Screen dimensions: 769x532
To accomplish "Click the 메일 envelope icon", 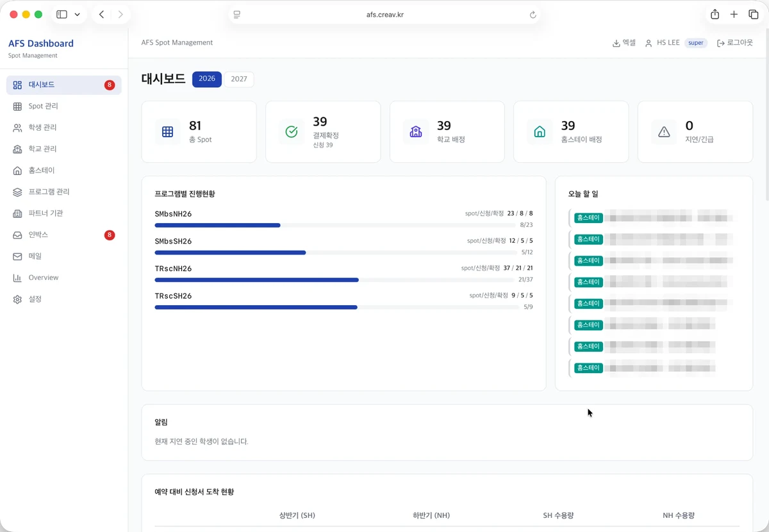I will coord(17,256).
